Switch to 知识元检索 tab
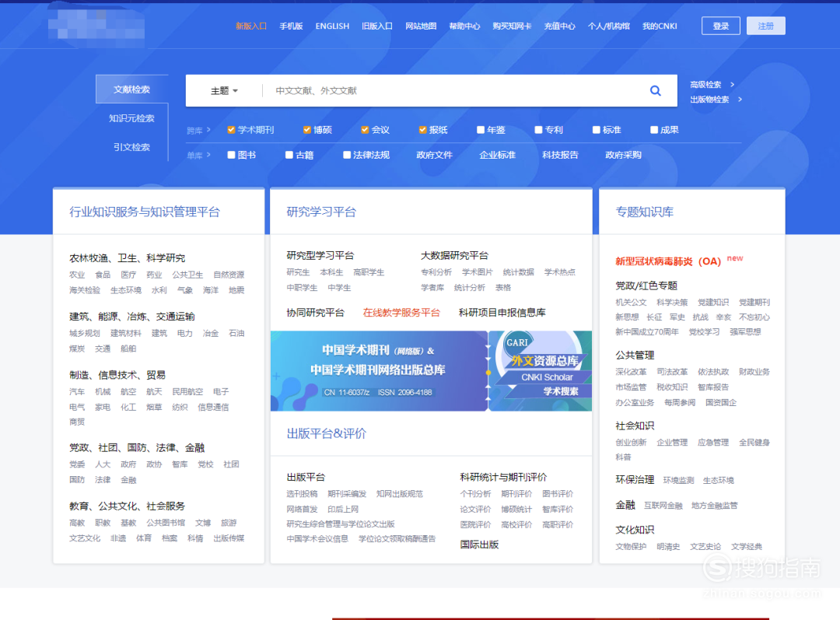The image size is (840, 620). pos(131,118)
